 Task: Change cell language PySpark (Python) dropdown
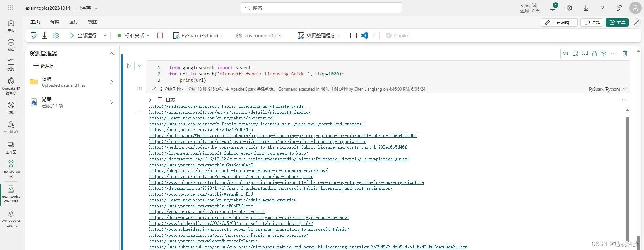pos(608,89)
